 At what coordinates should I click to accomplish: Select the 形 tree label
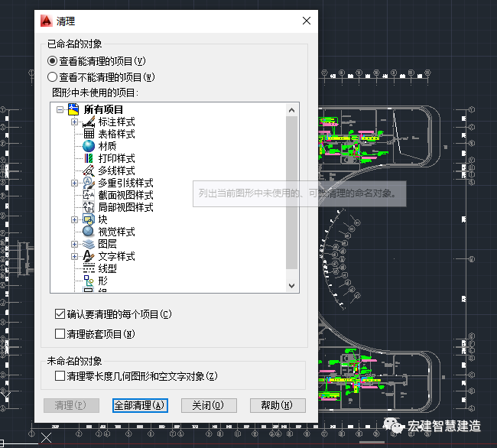point(102,281)
